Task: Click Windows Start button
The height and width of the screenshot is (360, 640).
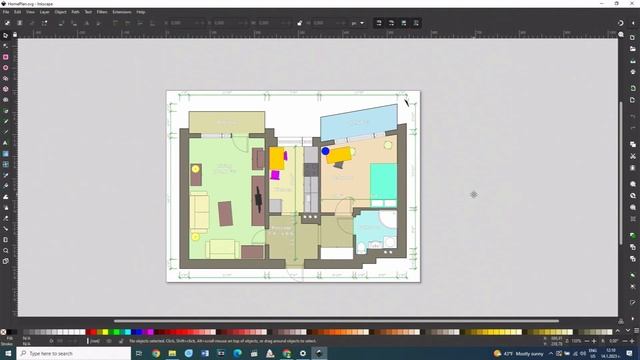Action: coord(8,353)
